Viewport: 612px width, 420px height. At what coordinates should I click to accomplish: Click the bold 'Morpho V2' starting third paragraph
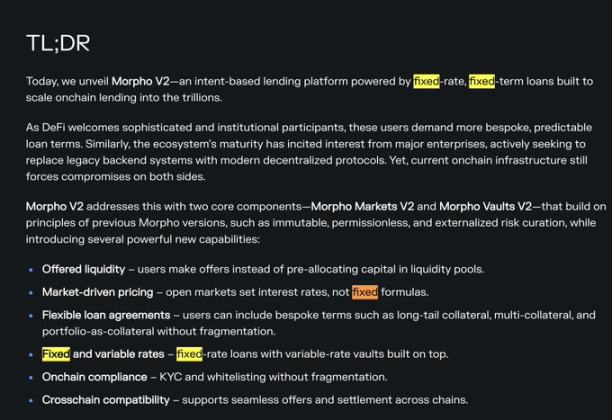click(x=56, y=206)
